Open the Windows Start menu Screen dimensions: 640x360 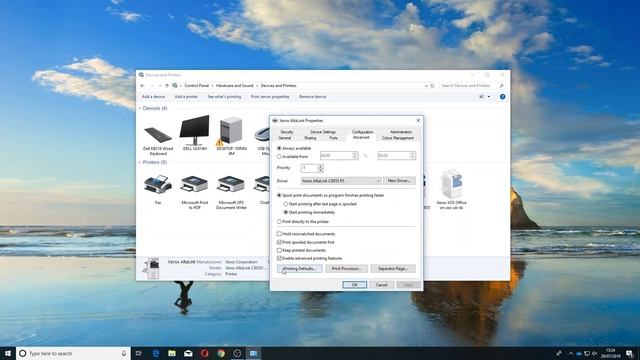pos(8,353)
